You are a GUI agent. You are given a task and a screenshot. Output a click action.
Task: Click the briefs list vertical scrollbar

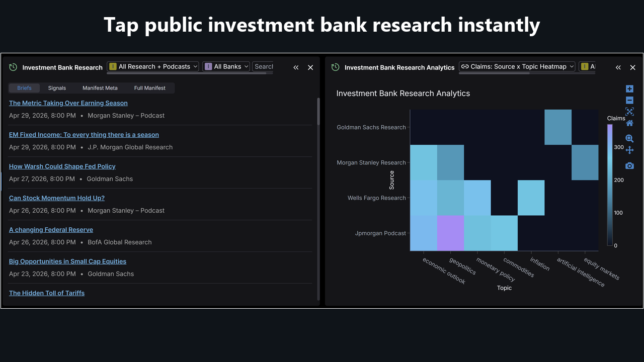318,112
